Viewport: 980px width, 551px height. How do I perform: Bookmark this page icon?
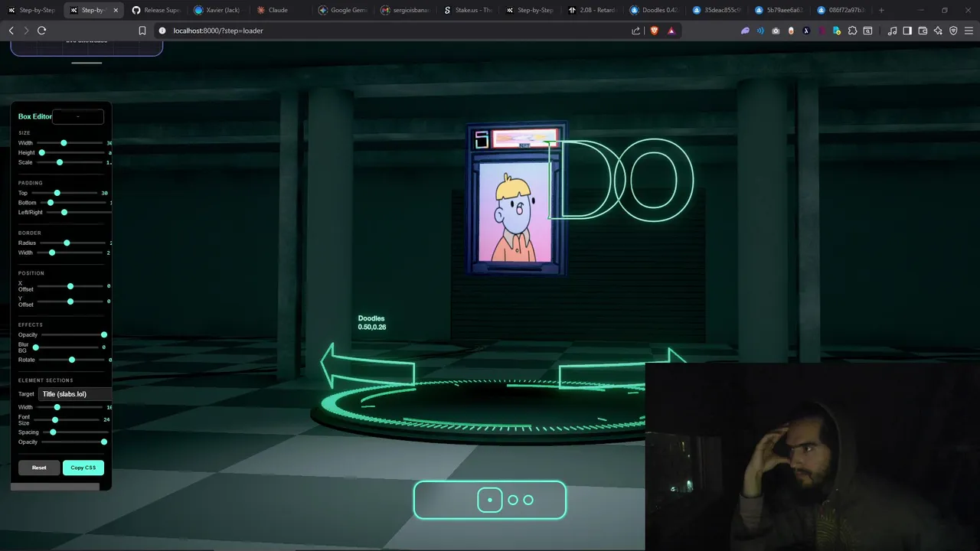pos(142,31)
